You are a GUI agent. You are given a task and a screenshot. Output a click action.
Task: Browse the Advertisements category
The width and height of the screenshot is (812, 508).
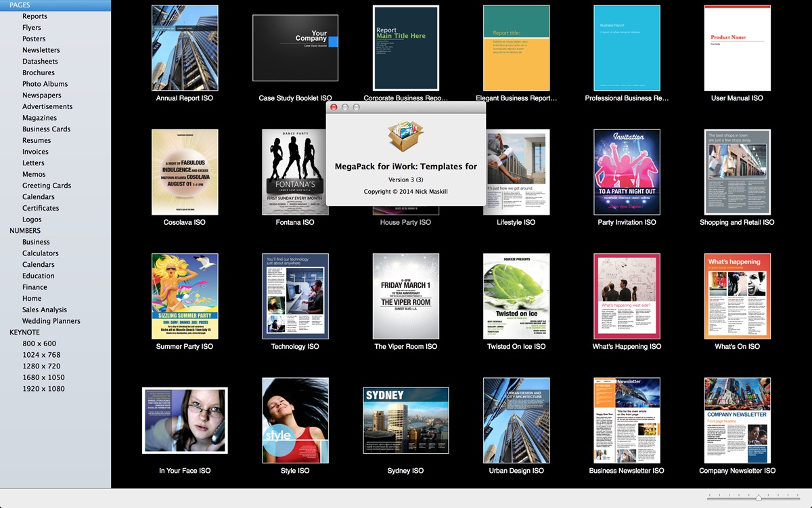(47, 106)
